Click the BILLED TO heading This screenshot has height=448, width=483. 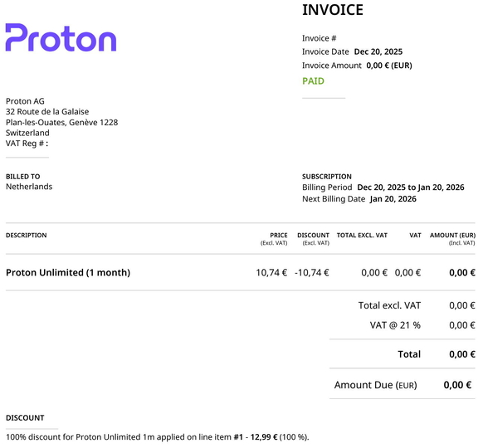point(22,177)
